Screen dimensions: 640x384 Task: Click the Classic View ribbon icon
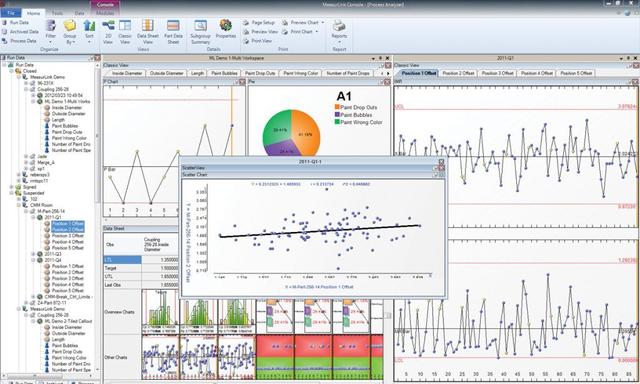click(x=125, y=31)
